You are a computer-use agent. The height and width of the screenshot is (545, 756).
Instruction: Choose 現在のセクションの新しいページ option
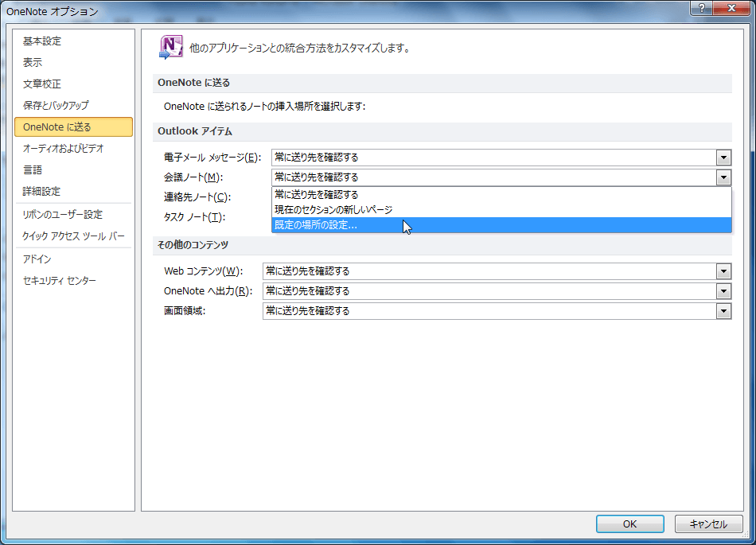(x=501, y=209)
